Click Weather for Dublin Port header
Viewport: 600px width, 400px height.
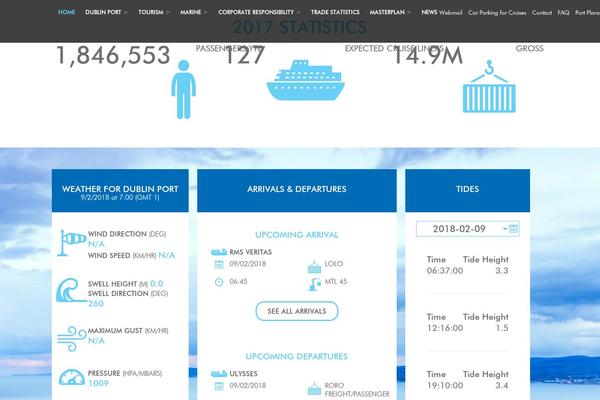120,190
